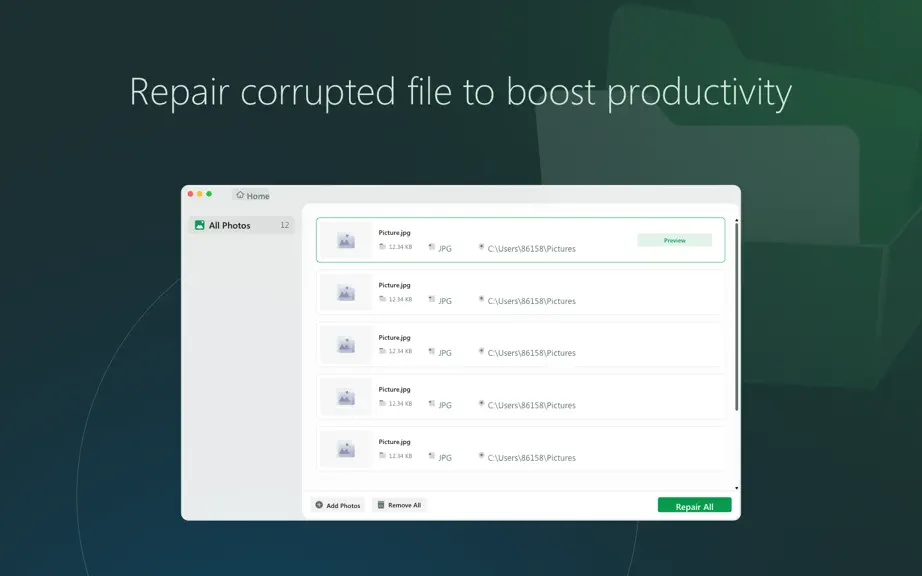Image resolution: width=922 pixels, height=576 pixels.
Task: Click the C:\Users\86158\Pictures path in the third row
Action: [532, 353]
